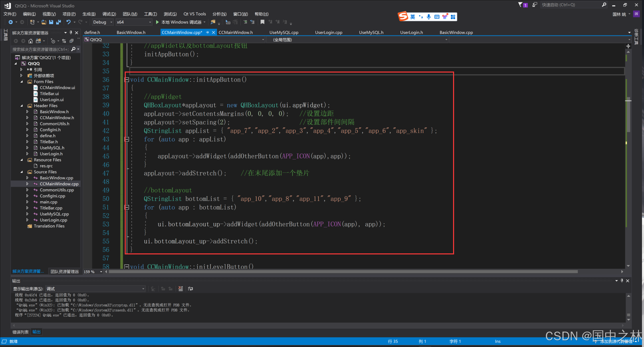The height and width of the screenshot is (347, 644).
Task: Click the switch views icon in Solution Explorer
Action: (x=38, y=41)
